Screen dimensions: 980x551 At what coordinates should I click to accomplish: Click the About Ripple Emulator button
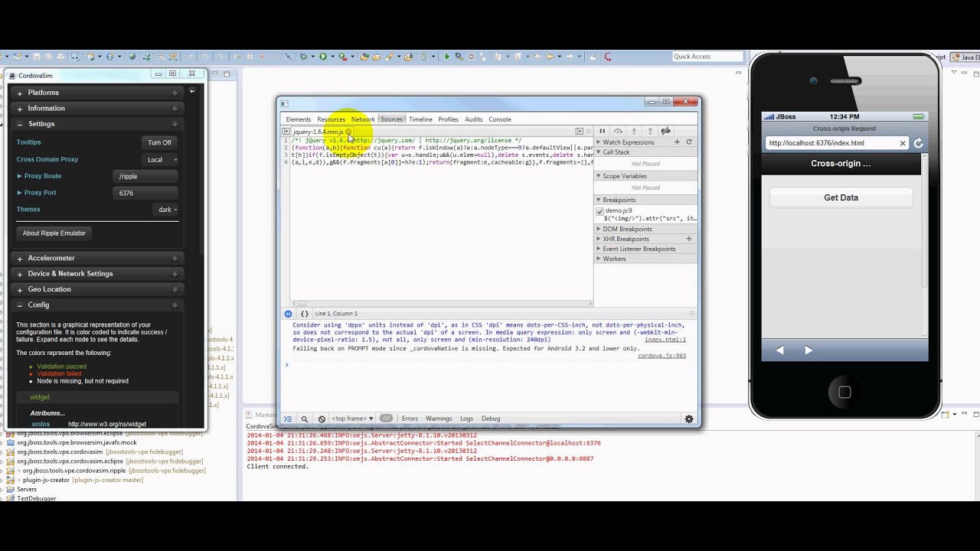click(54, 233)
